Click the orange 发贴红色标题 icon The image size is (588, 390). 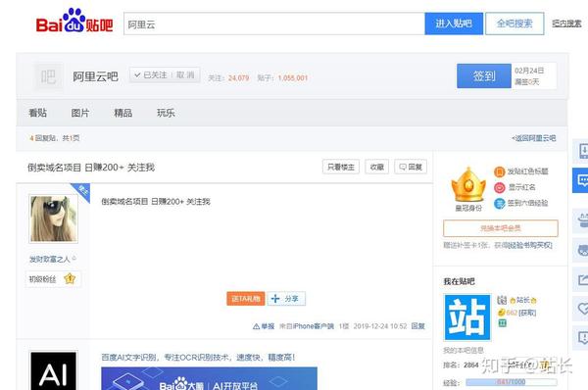tap(499, 171)
